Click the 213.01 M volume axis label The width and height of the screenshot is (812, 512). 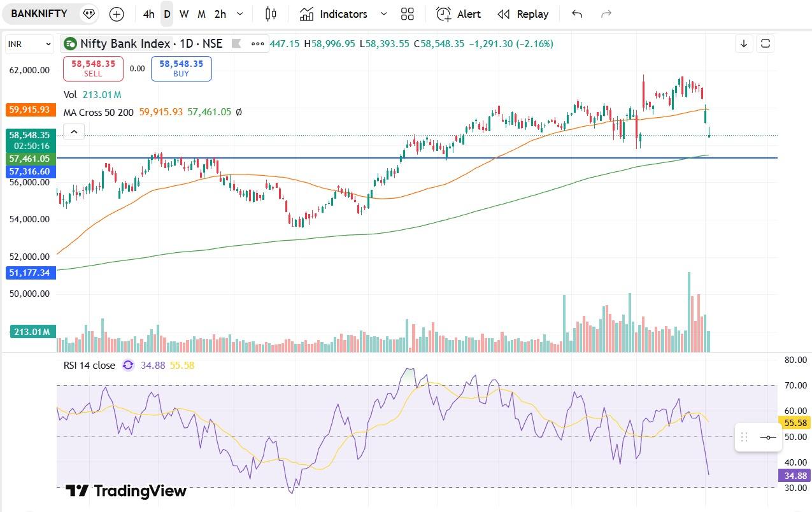(32, 332)
